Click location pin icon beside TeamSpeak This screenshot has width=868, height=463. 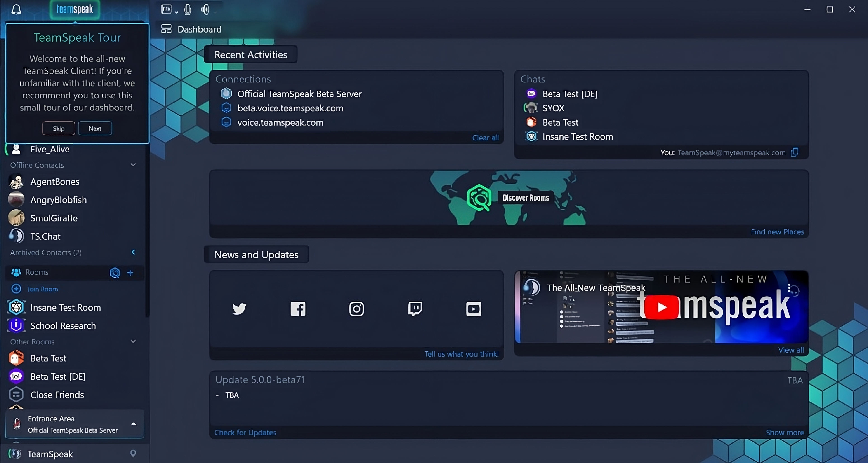click(133, 454)
